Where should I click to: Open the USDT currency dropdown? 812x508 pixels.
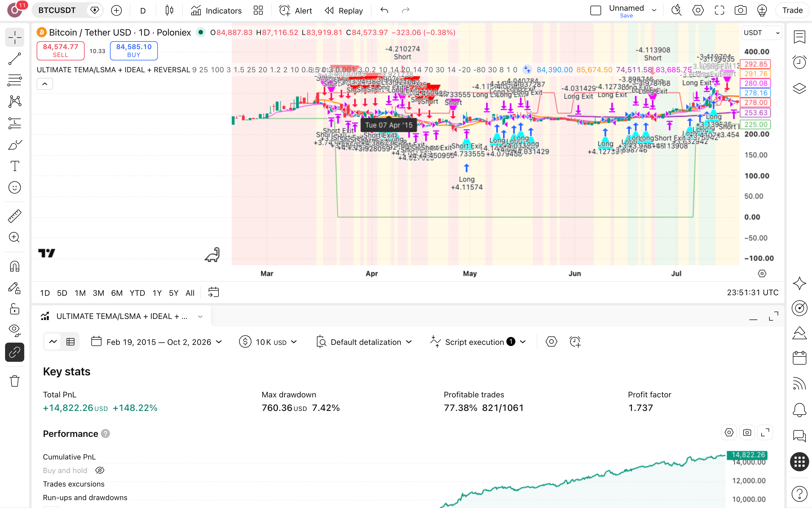[762, 32]
